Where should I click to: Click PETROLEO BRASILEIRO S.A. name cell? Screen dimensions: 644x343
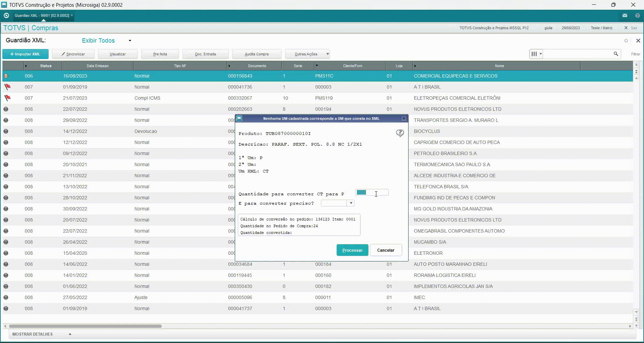[x=445, y=153]
